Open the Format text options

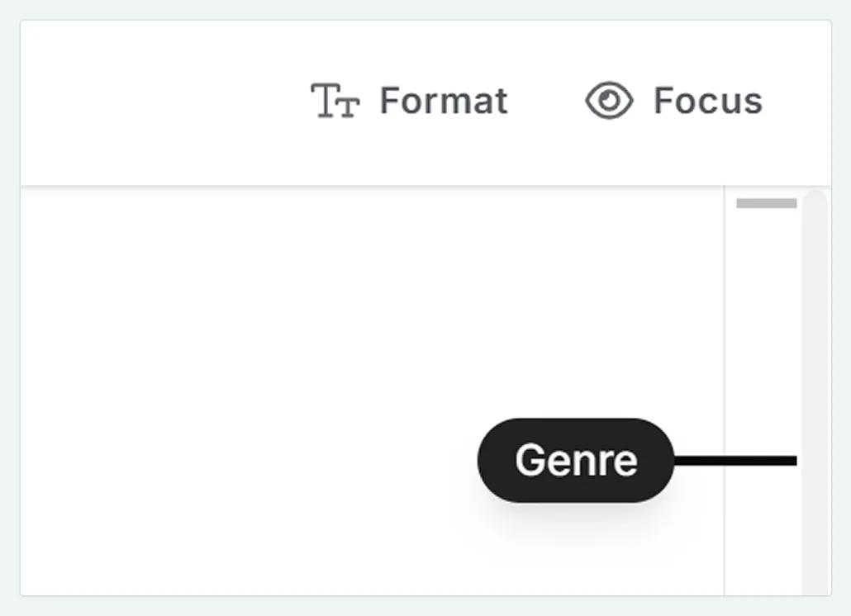pyautogui.click(x=410, y=101)
